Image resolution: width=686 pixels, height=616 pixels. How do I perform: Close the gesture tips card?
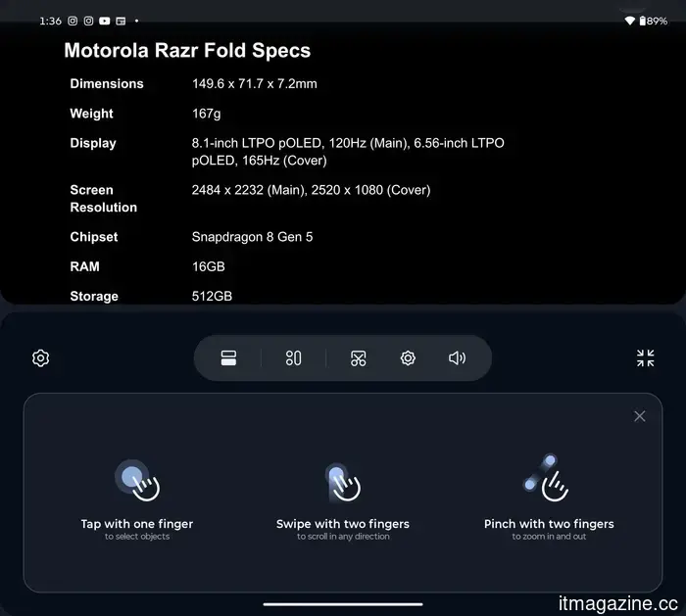pyautogui.click(x=640, y=416)
